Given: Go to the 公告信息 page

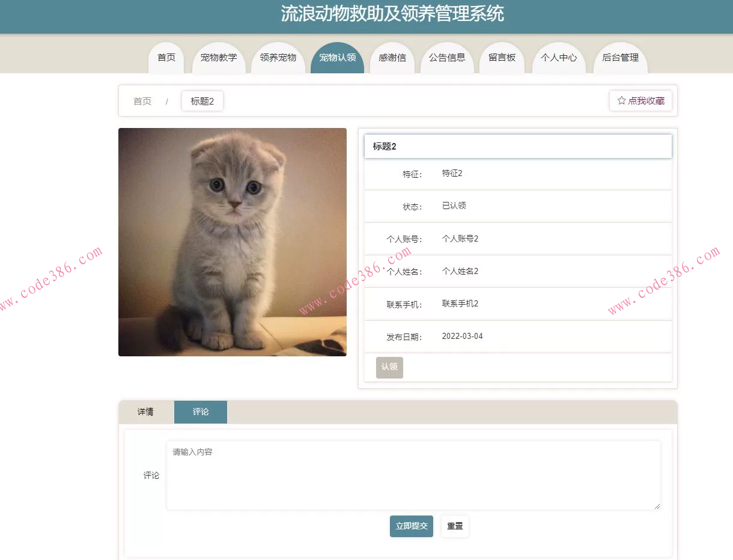Looking at the screenshot, I should [447, 58].
